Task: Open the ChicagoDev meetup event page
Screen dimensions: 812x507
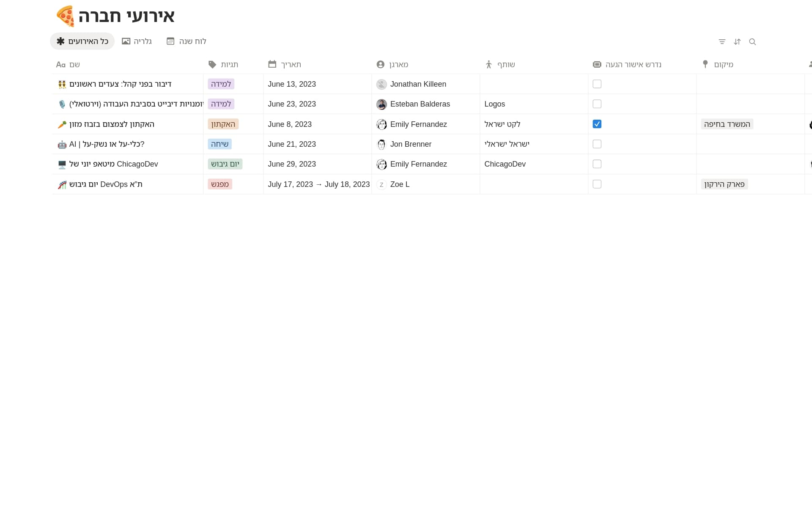Action: [113, 164]
